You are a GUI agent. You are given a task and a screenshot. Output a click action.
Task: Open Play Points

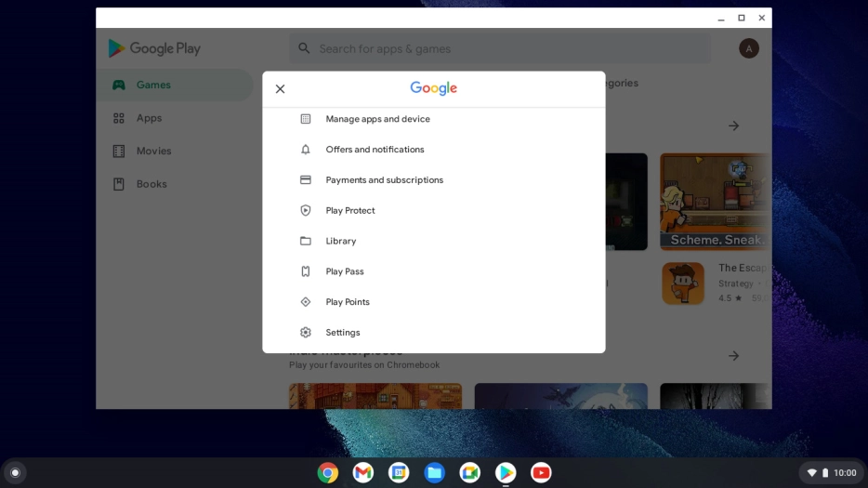[433, 302]
